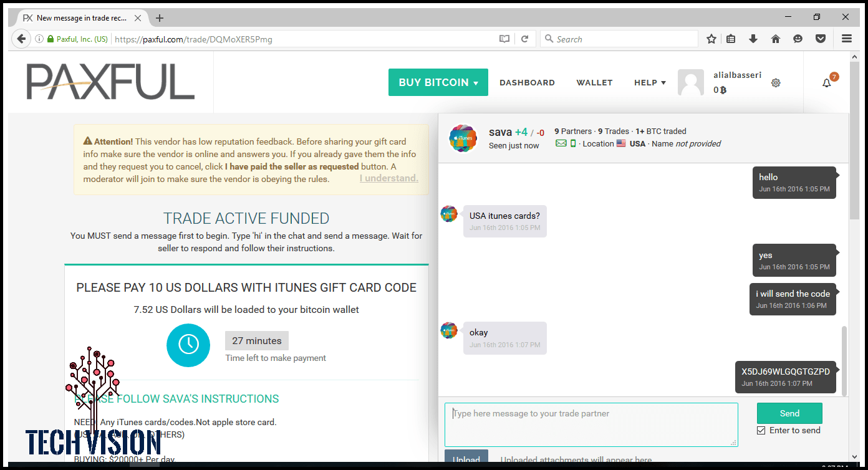
Task: Open the DASHBOARD page
Action: click(x=527, y=82)
